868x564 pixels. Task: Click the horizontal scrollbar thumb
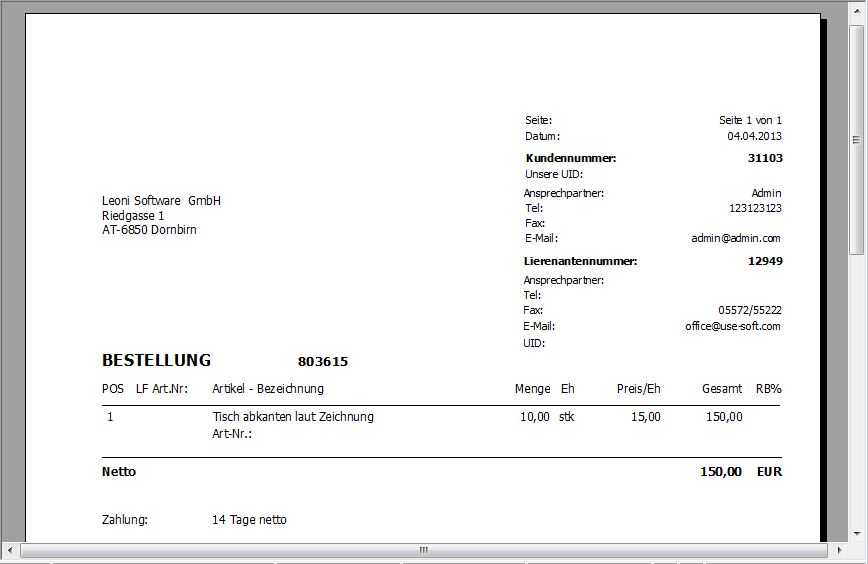coord(423,550)
